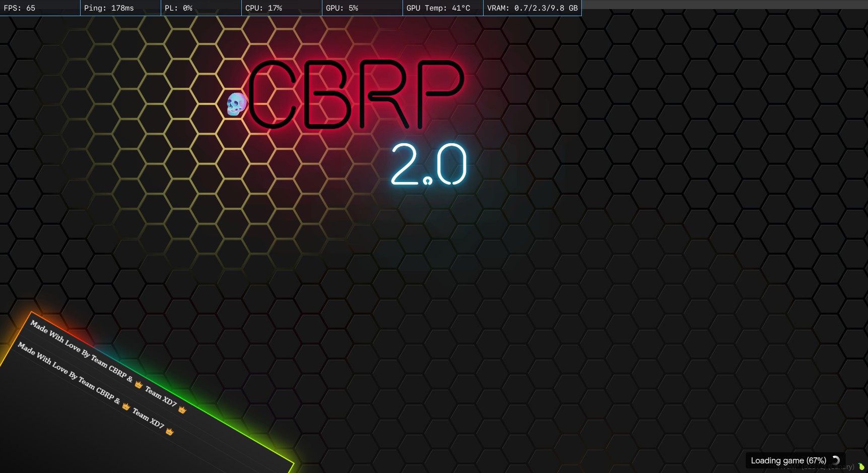Click the CPU: 17% usage entry
The image size is (868, 473).
coord(282,8)
